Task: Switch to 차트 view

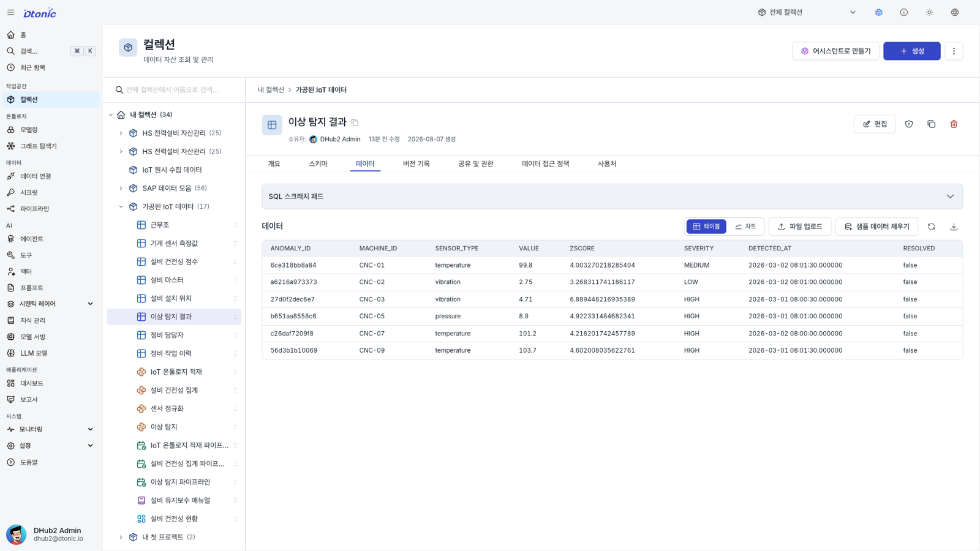Action: click(x=745, y=227)
